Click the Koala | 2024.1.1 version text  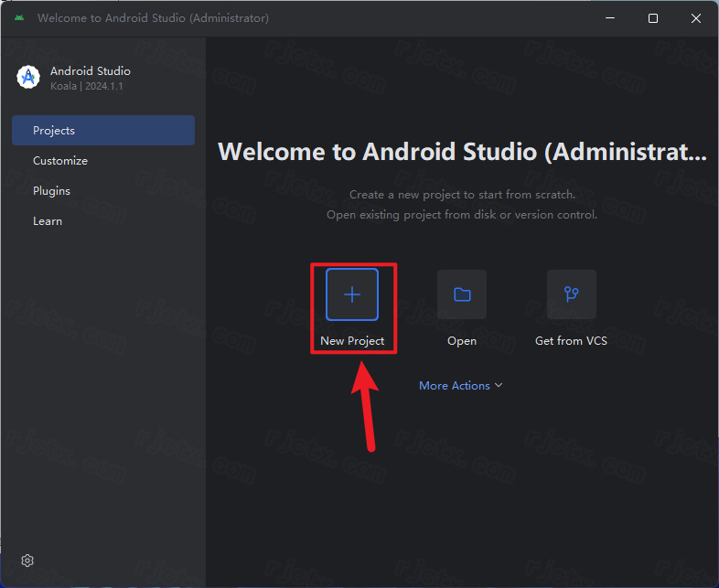(87, 86)
